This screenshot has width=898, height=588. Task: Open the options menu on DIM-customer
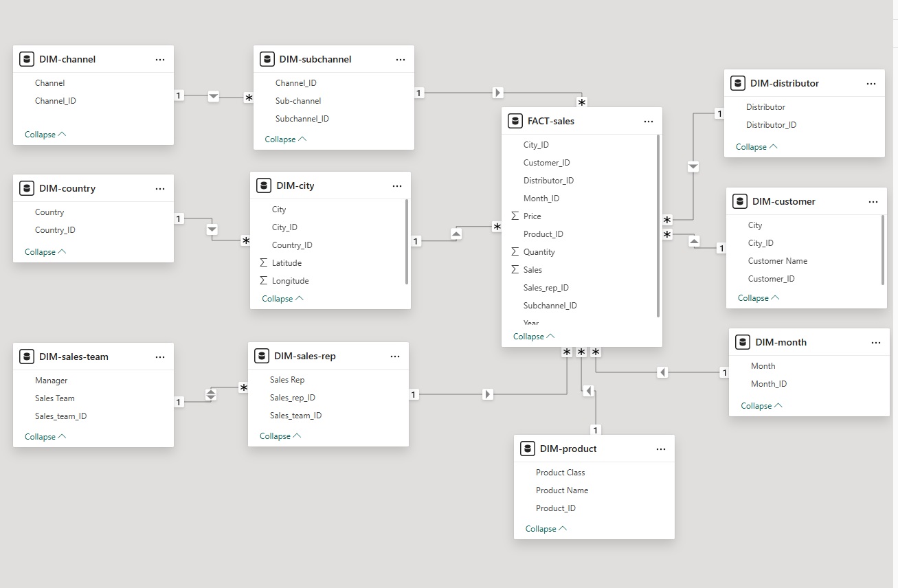873,201
